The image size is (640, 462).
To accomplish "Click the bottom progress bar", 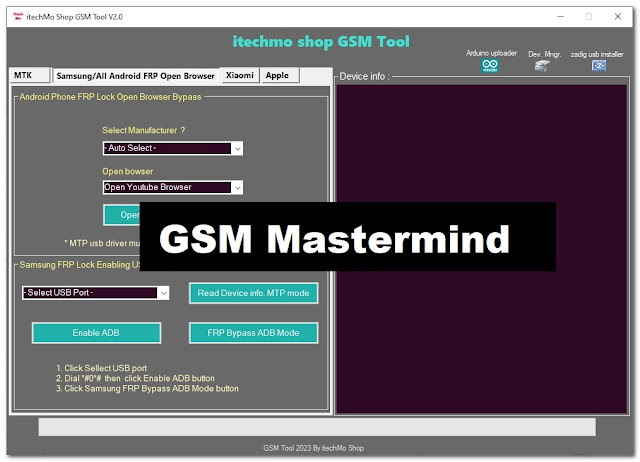I will pyautogui.click(x=317, y=427).
